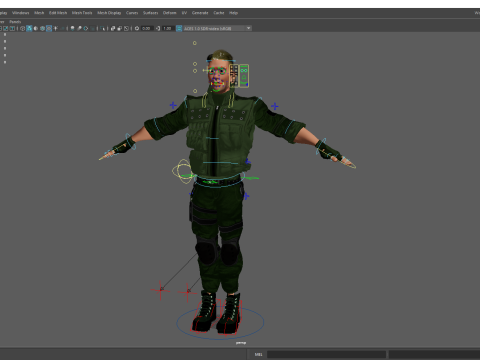Select the blue ground circle master control

point(220,322)
